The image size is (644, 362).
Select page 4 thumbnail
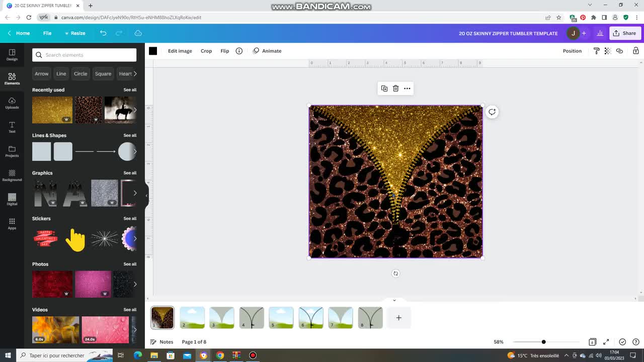point(252,318)
